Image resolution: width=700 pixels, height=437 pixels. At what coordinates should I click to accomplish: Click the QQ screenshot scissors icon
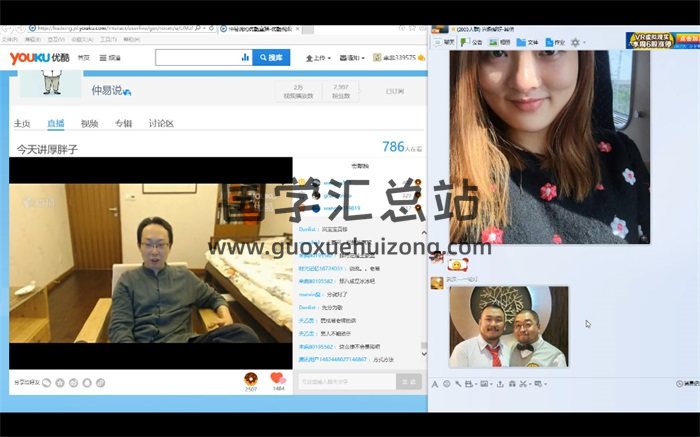(x=525, y=384)
